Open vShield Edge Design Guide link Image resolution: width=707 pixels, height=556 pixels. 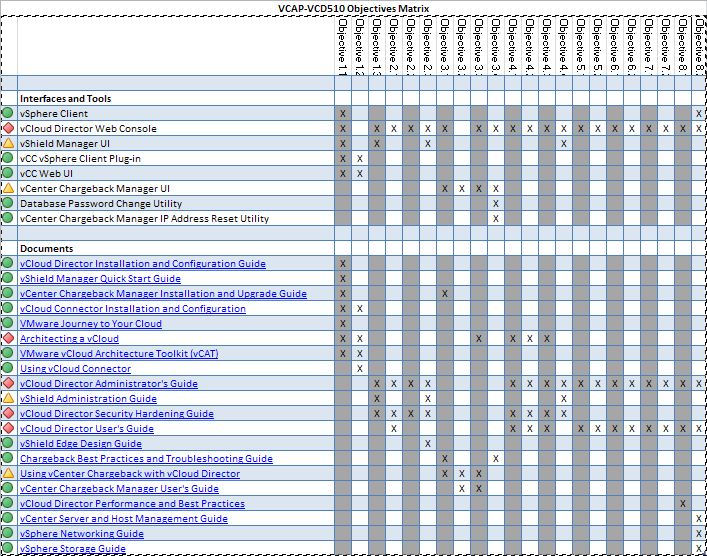pos(81,444)
